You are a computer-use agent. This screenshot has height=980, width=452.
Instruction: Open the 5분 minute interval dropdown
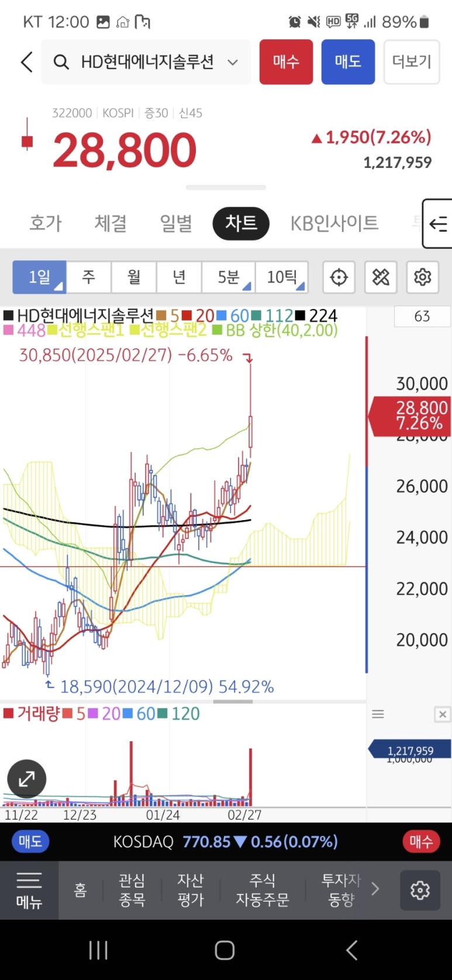[228, 277]
